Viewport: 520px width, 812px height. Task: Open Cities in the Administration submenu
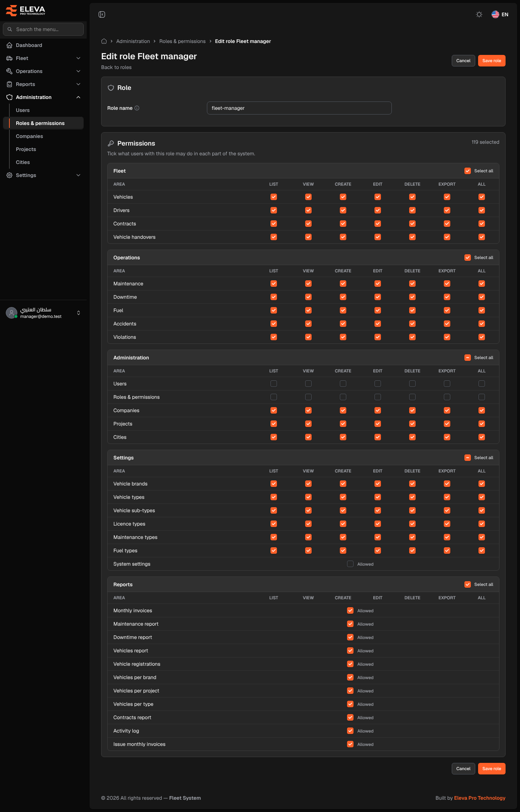pos(23,162)
